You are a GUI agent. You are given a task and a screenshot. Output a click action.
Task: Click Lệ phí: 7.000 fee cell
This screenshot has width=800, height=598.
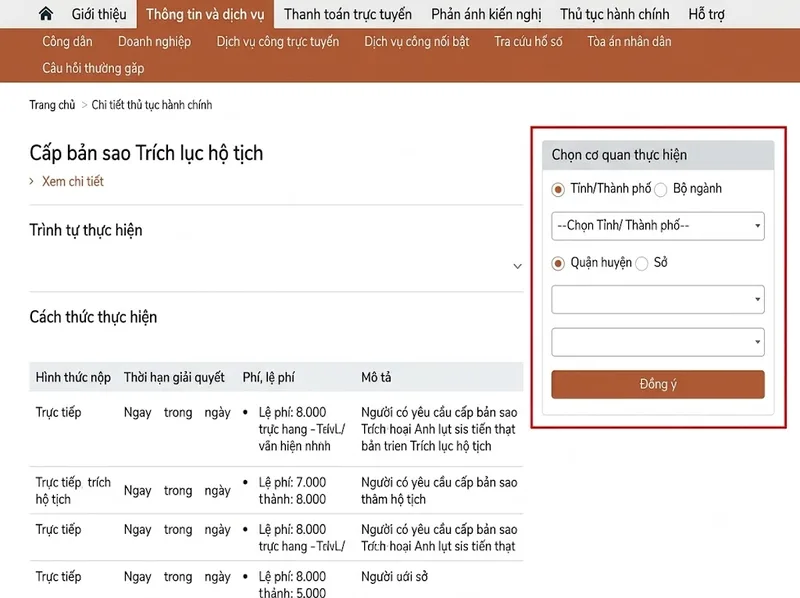click(292, 490)
